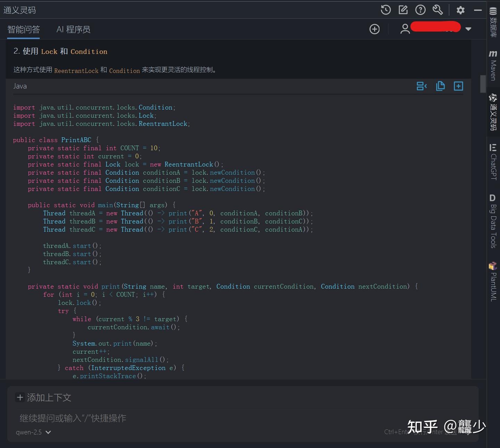Click the 'public class PrintABC' code line
Screen dimensions: 500x448
point(56,140)
